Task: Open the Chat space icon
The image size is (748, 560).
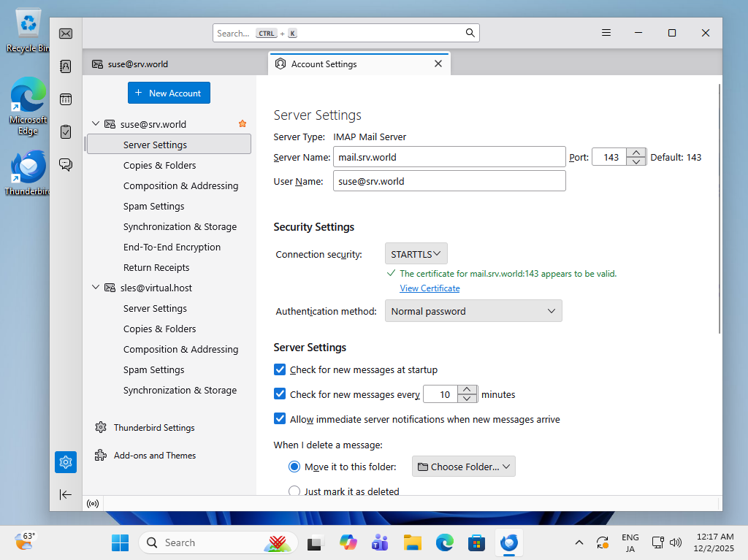Action: pyautogui.click(x=66, y=165)
